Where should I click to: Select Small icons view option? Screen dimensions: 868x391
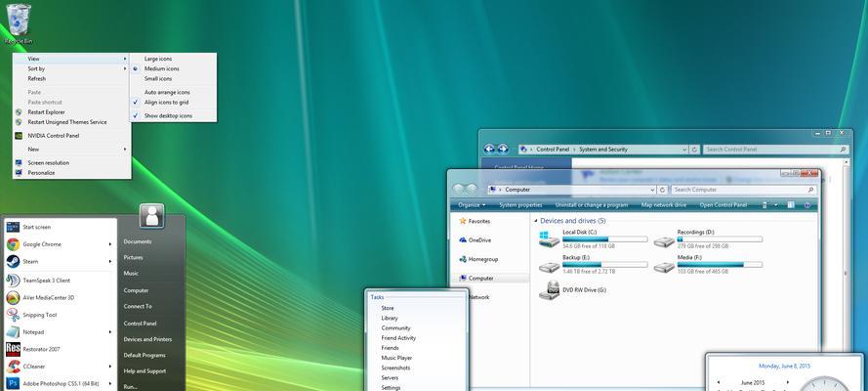point(158,78)
